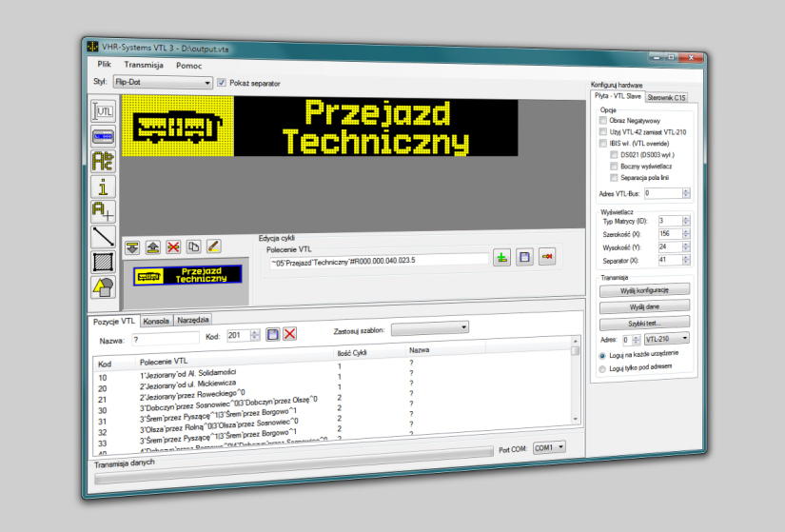The height and width of the screenshot is (532, 785).
Task: Switch to the Konsola tab
Action: click(156, 321)
